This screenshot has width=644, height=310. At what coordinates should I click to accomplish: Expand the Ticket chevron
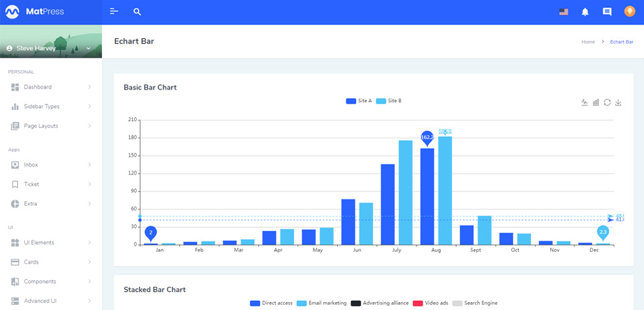tap(89, 184)
